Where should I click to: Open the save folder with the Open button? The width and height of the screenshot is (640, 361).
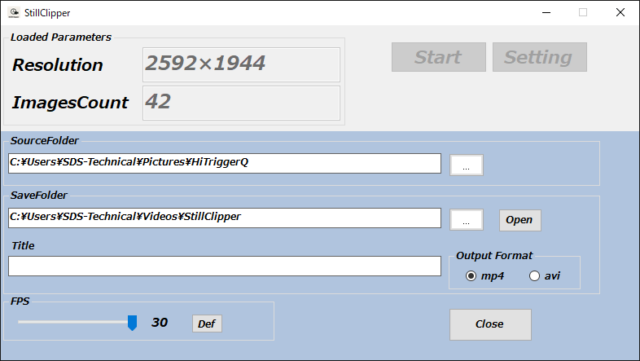520,220
